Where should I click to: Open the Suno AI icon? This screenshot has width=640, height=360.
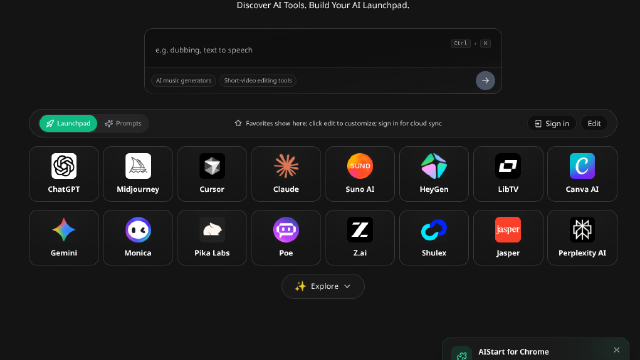tap(360, 166)
